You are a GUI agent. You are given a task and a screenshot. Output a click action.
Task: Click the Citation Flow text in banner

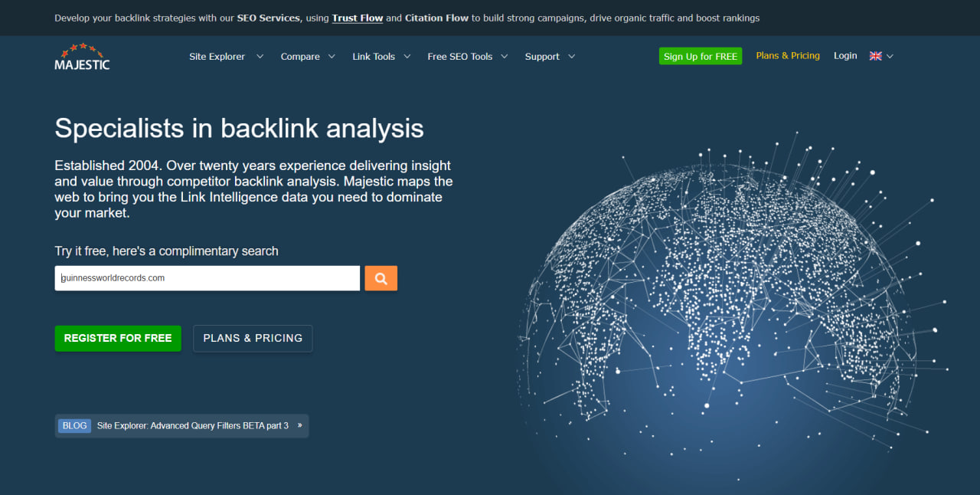coord(436,18)
